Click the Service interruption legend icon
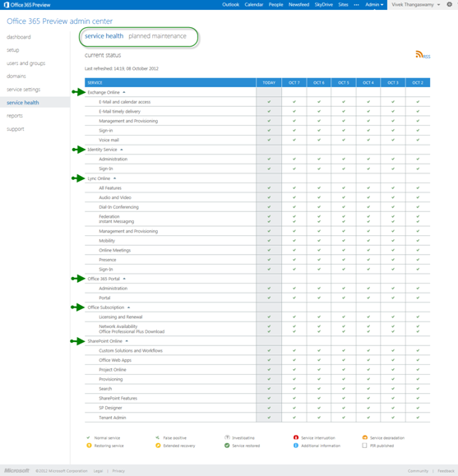Viewport: 458px width, 476px height. (296, 437)
